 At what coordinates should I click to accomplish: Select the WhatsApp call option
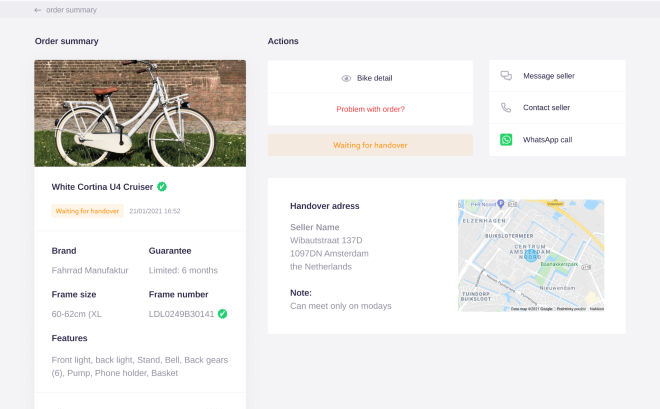tap(547, 140)
